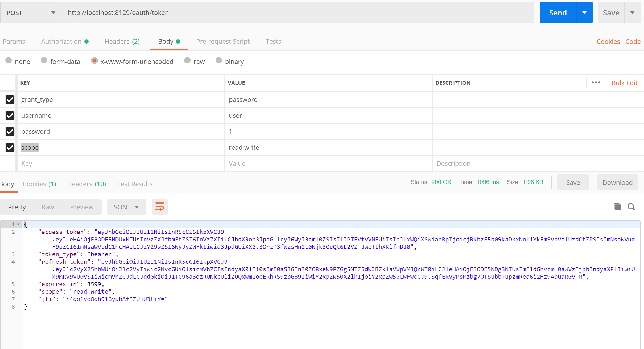
Task: Open Bulk Edit mode
Action: tap(624, 83)
